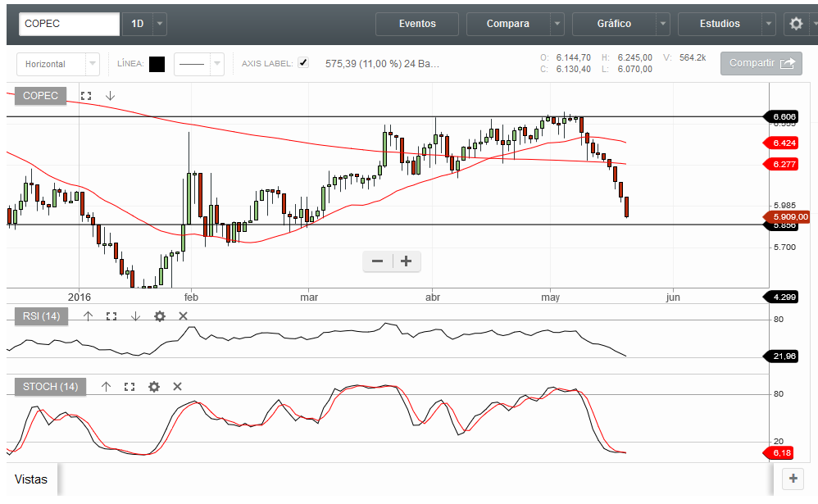The height and width of the screenshot is (504, 818).
Task: Open STOCH (14) indicator settings gear
Action: click(153, 387)
